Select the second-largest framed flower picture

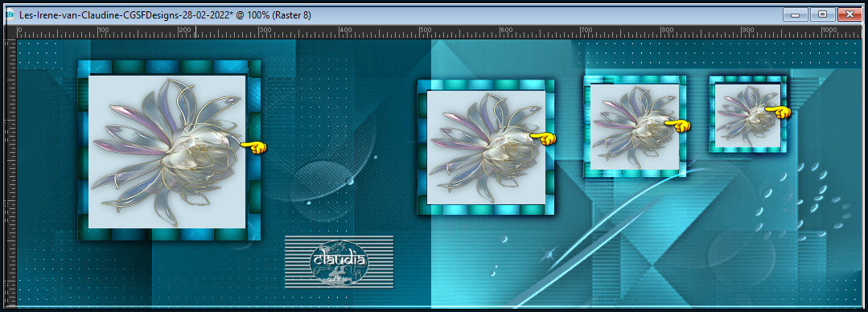click(x=486, y=147)
